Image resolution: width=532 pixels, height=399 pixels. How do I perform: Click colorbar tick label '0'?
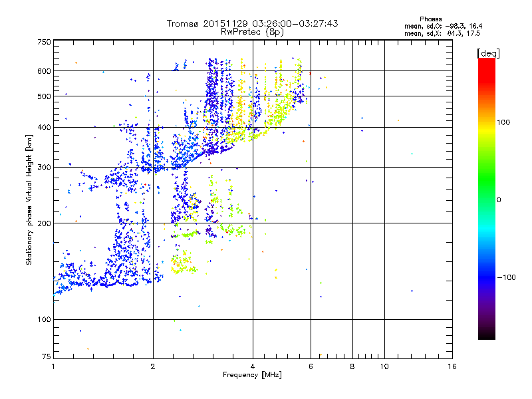(x=499, y=200)
